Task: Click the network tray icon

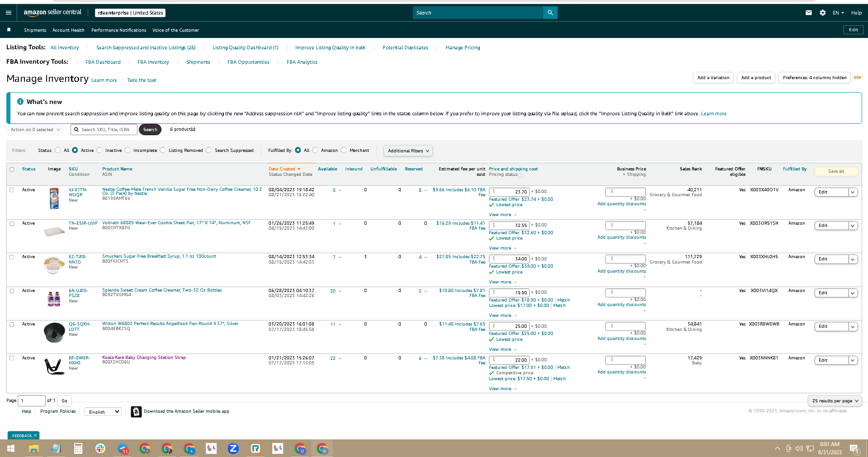Action: click(x=810, y=448)
